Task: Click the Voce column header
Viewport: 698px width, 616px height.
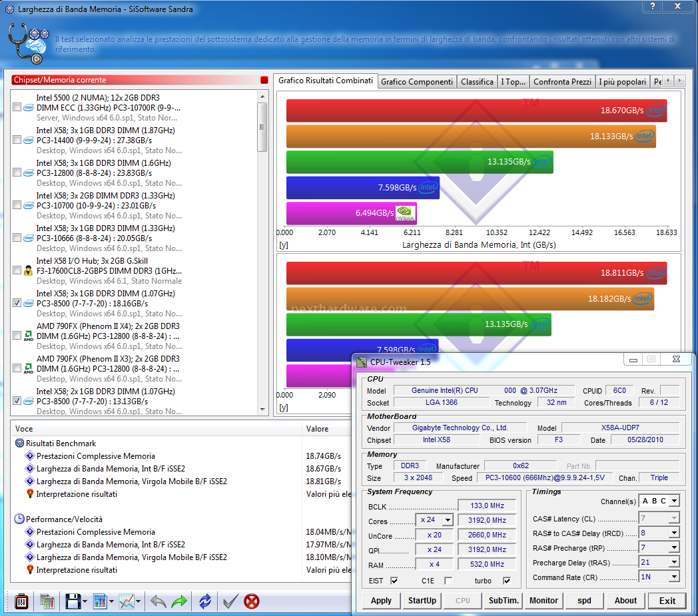Action: tap(157, 429)
